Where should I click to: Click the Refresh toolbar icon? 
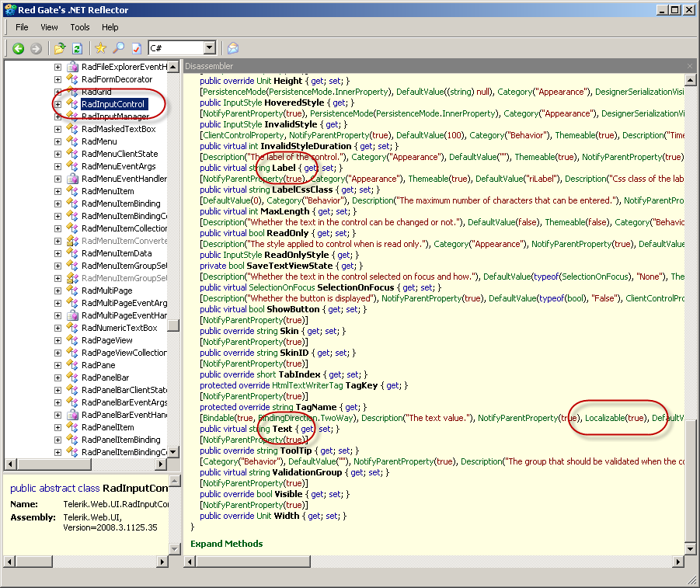click(x=77, y=48)
